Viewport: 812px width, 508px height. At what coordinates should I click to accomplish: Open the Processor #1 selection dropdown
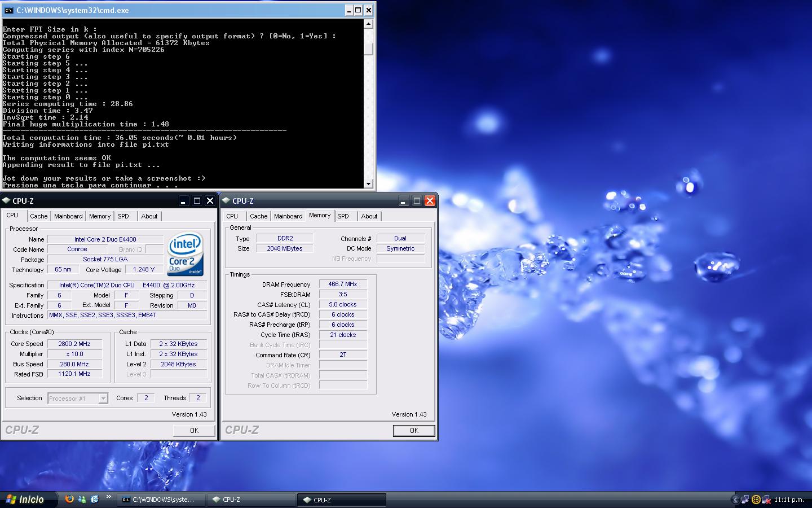coord(78,398)
